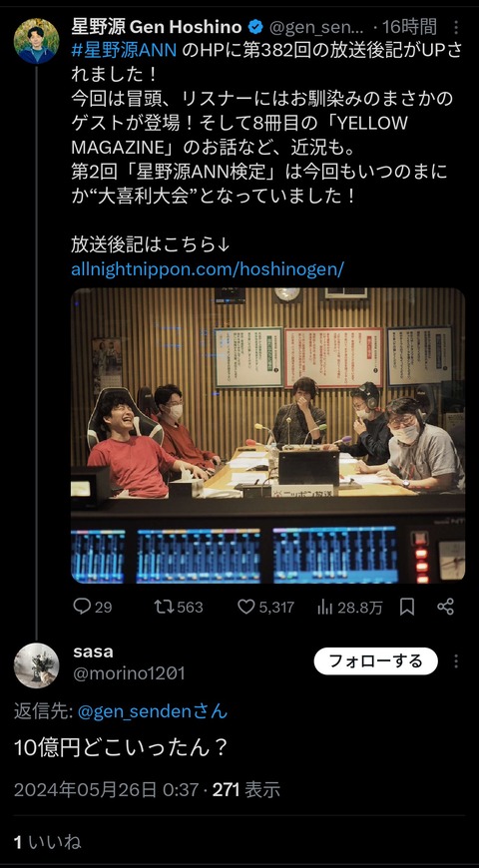Share the tweet via share icon
The height and width of the screenshot is (868, 479).
coord(446,607)
